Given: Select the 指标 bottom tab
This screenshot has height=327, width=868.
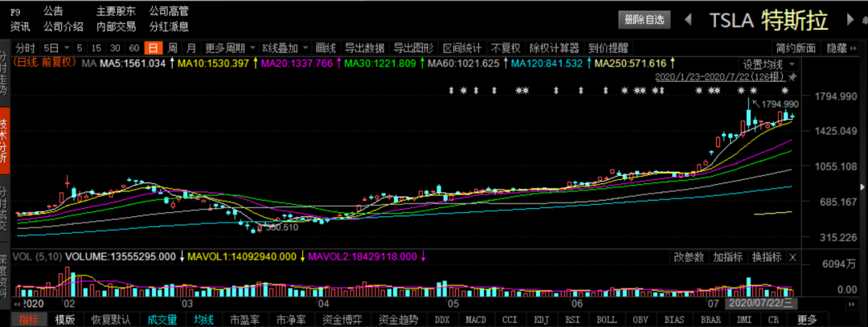Looking at the screenshot, I should tap(28, 319).
